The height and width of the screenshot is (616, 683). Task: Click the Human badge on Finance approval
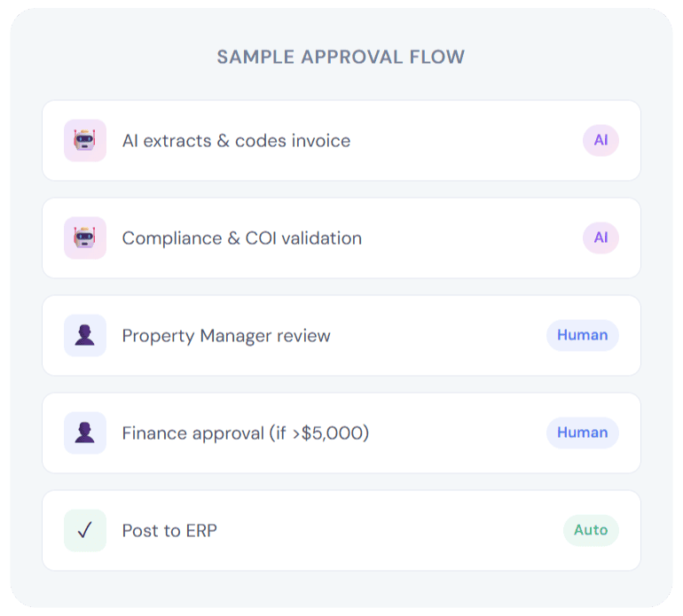582,433
